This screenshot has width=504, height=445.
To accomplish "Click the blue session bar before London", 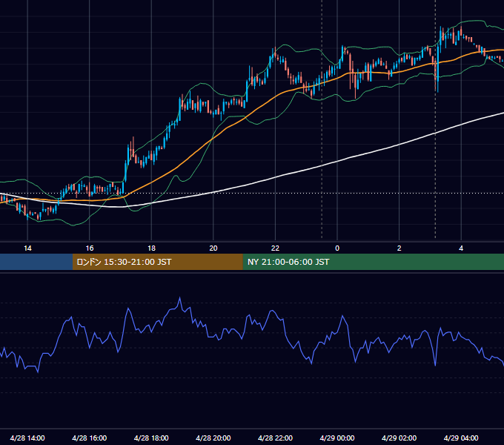I will coord(36,262).
